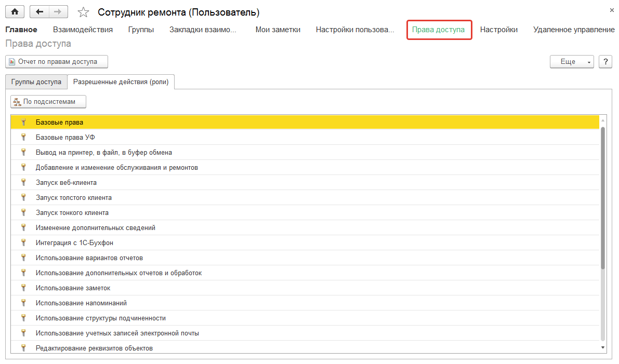Go to the home page icon

[x=15, y=12]
